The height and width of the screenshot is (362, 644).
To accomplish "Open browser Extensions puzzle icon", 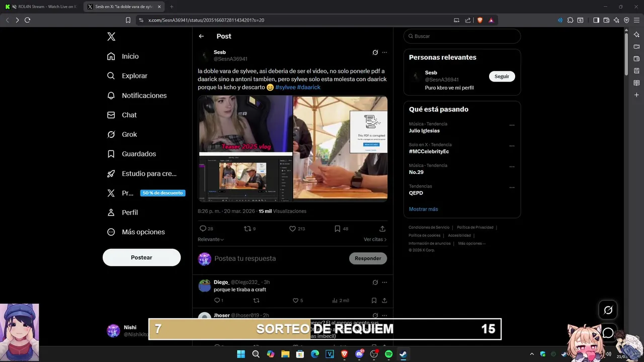I will click(x=570, y=20).
